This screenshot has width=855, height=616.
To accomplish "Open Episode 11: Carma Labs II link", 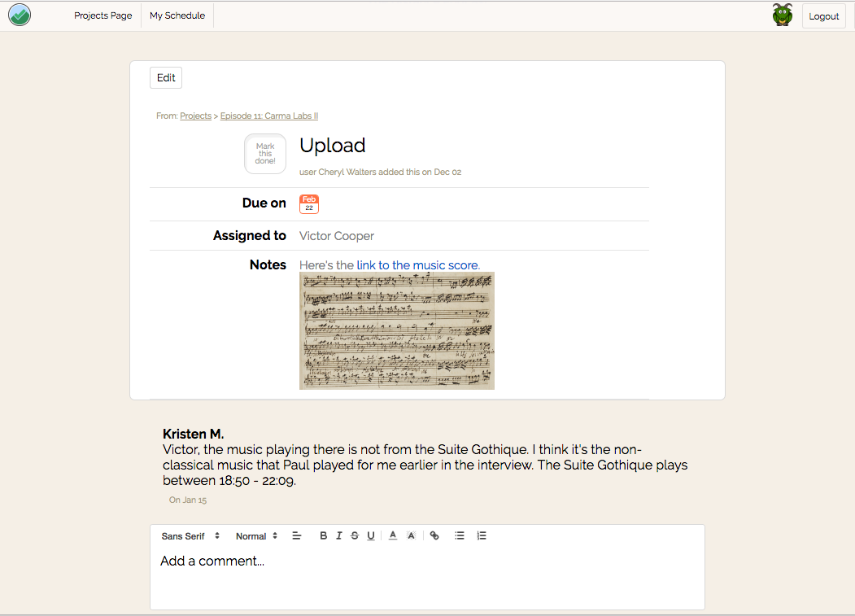I will coord(268,116).
